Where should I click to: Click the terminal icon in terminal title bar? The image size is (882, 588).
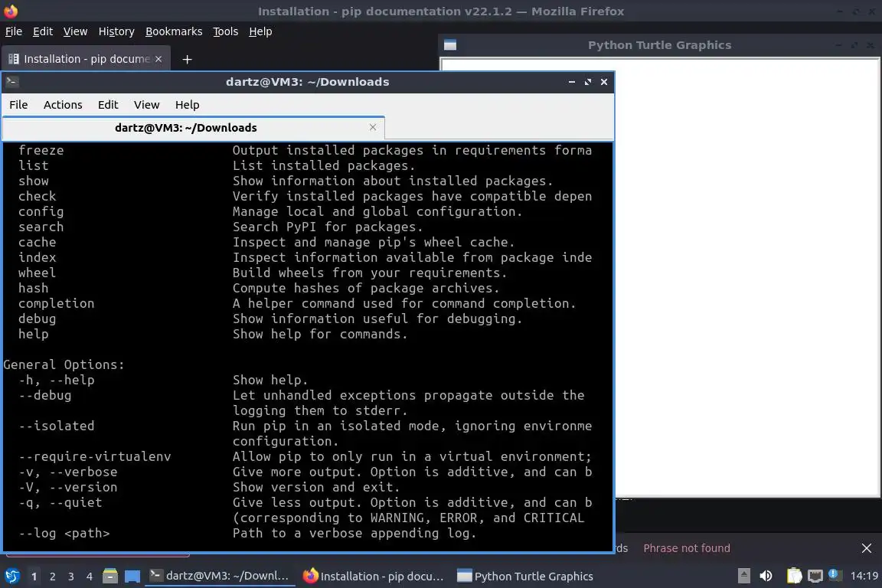click(11, 82)
